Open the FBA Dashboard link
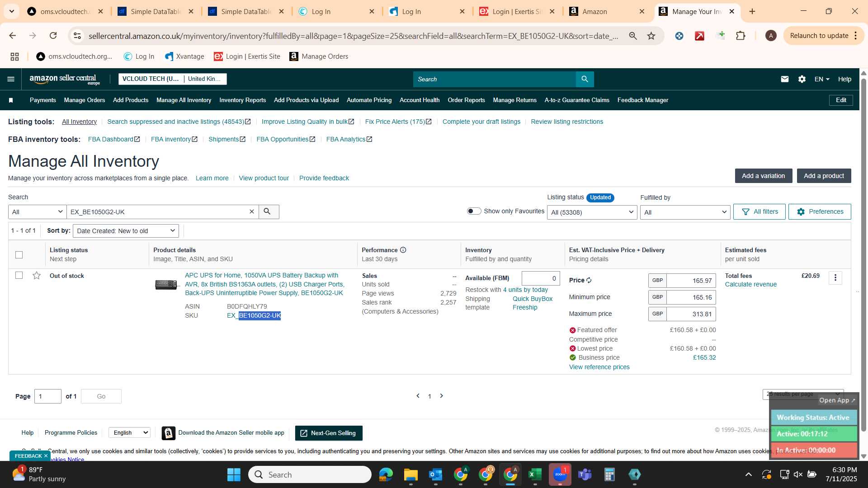The image size is (868, 488). [114, 139]
